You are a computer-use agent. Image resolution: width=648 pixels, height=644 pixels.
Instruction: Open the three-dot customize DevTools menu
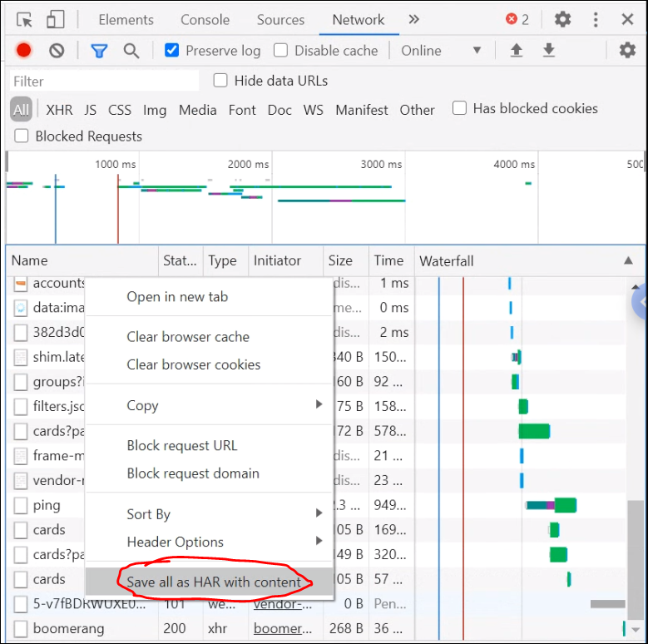[595, 19]
